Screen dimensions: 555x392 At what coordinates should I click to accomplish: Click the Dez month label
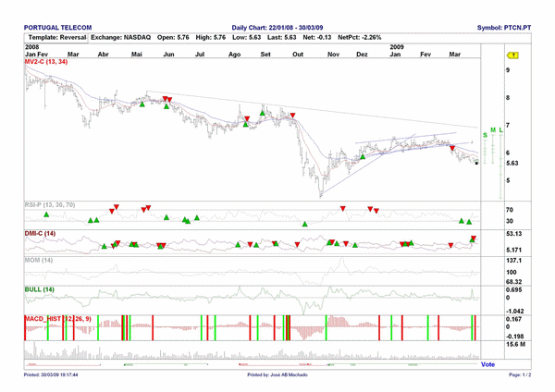point(362,55)
